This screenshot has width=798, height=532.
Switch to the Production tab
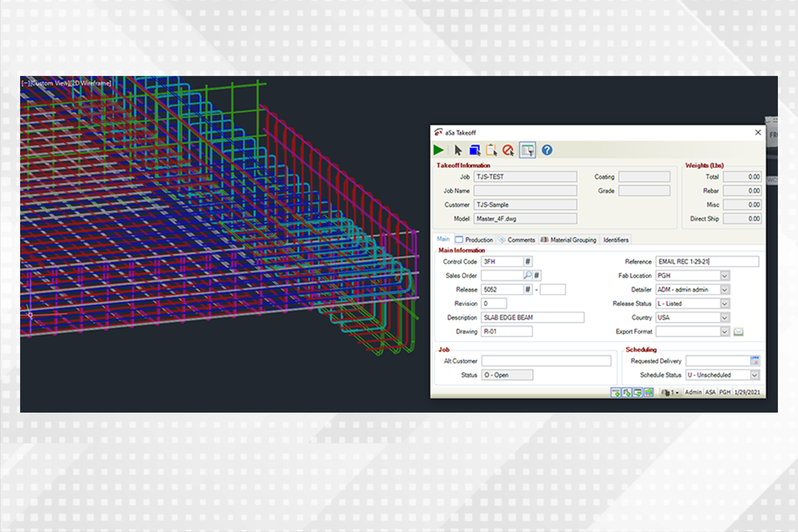(x=475, y=240)
